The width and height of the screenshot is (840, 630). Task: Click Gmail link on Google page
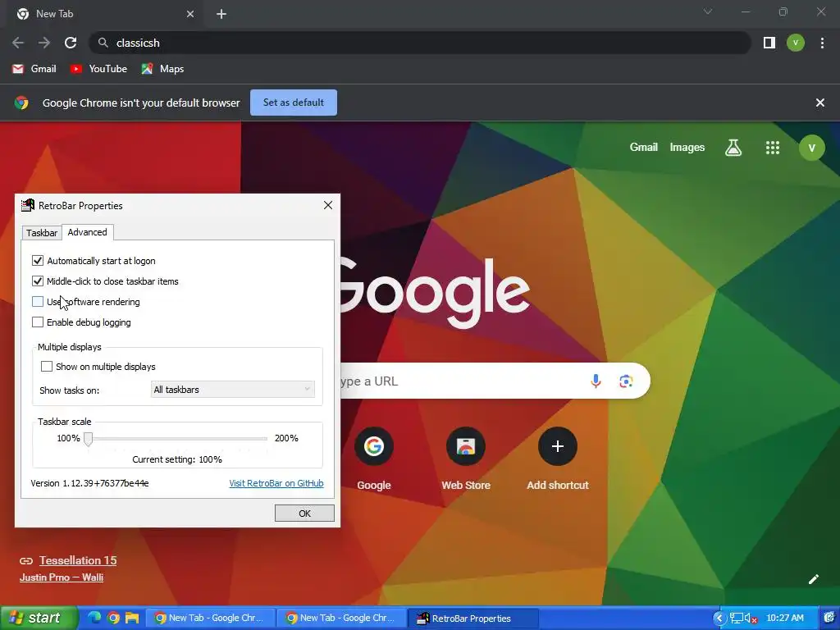643,148
